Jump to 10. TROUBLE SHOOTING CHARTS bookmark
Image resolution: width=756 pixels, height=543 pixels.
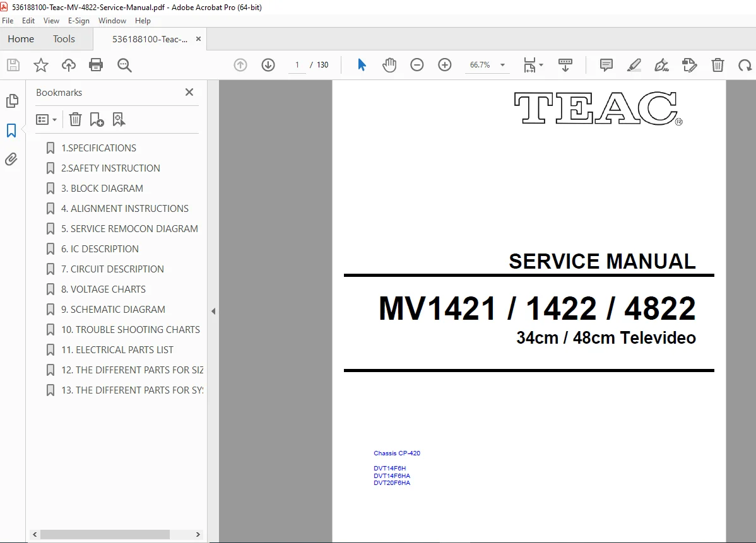coord(130,330)
